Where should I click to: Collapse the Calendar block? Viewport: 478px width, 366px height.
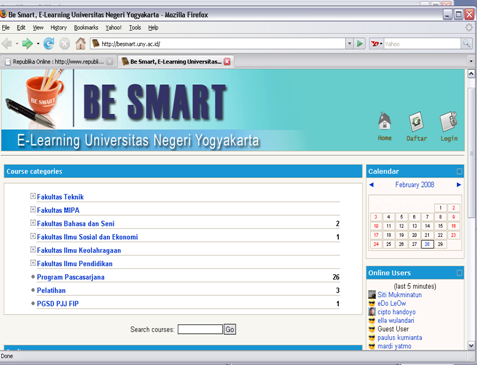tap(459, 171)
